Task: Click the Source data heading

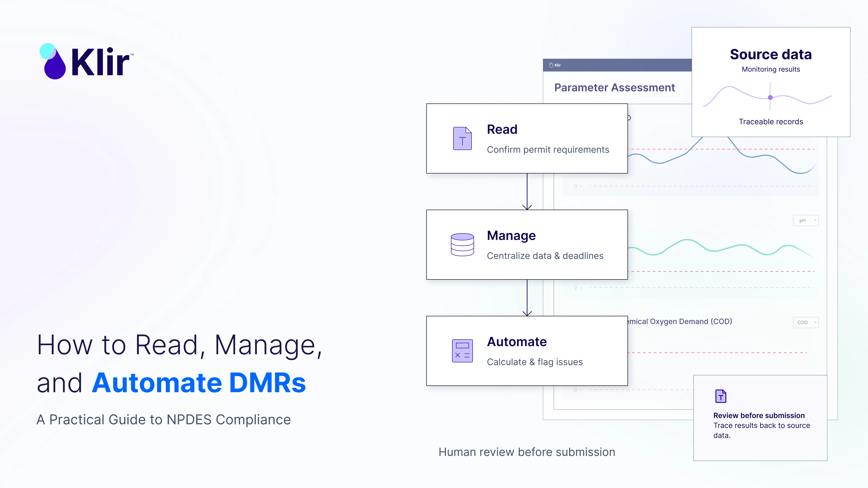Action: pyautogui.click(x=771, y=54)
